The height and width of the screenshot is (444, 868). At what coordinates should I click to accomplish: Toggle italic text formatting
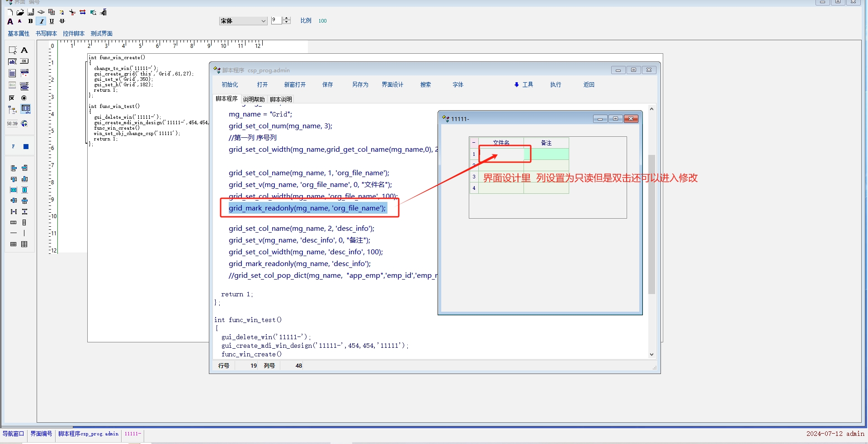(x=42, y=21)
